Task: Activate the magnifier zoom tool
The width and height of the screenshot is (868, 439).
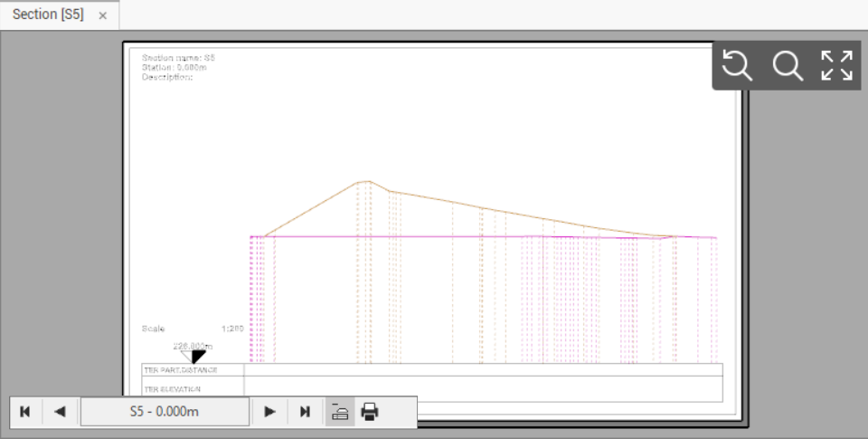Action: click(x=787, y=66)
